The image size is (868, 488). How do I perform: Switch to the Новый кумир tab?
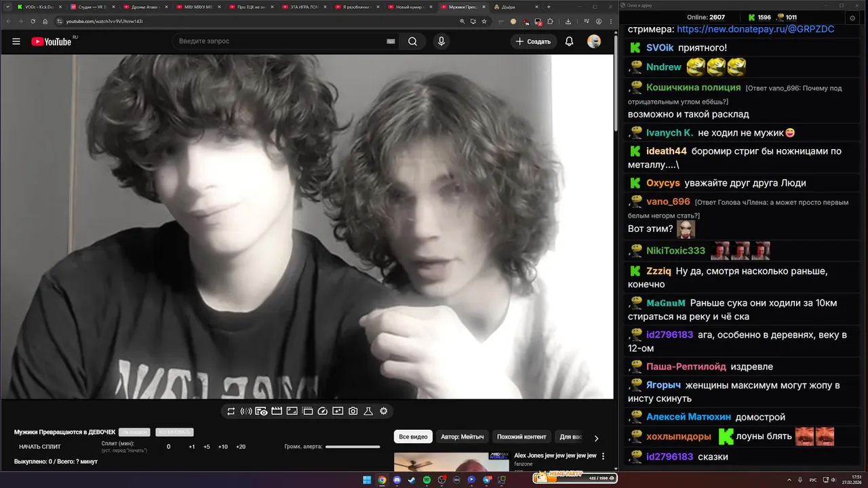[x=410, y=7]
